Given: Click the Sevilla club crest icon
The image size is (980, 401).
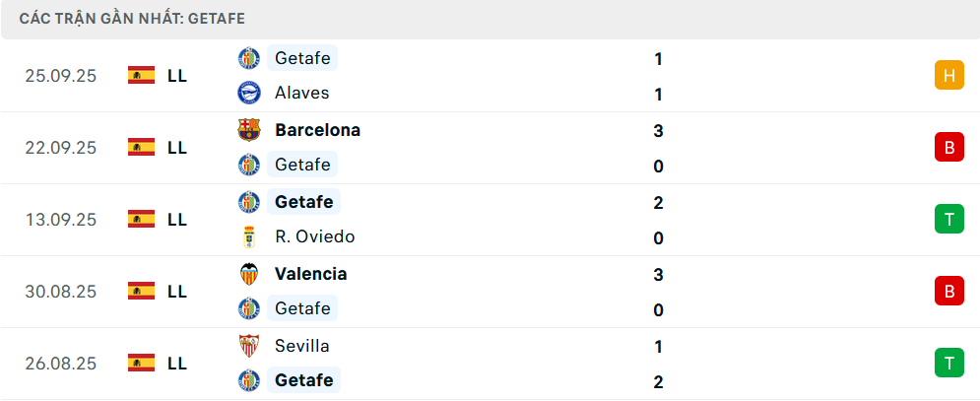Looking at the screenshot, I should 249,346.
